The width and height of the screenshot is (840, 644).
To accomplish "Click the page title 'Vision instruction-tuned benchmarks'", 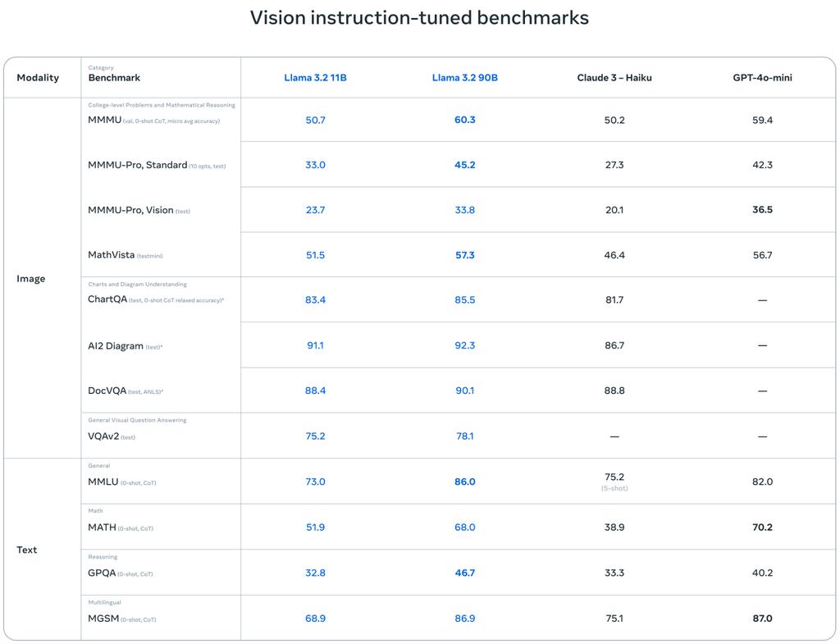I will pos(419,18).
